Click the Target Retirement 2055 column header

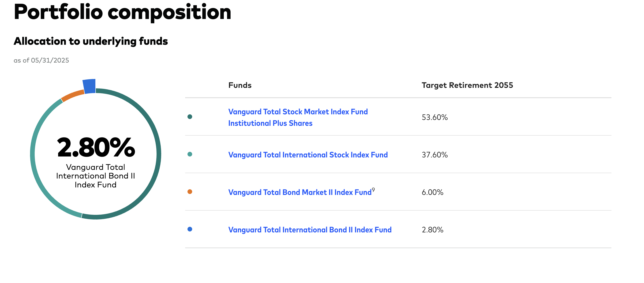click(467, 85)
